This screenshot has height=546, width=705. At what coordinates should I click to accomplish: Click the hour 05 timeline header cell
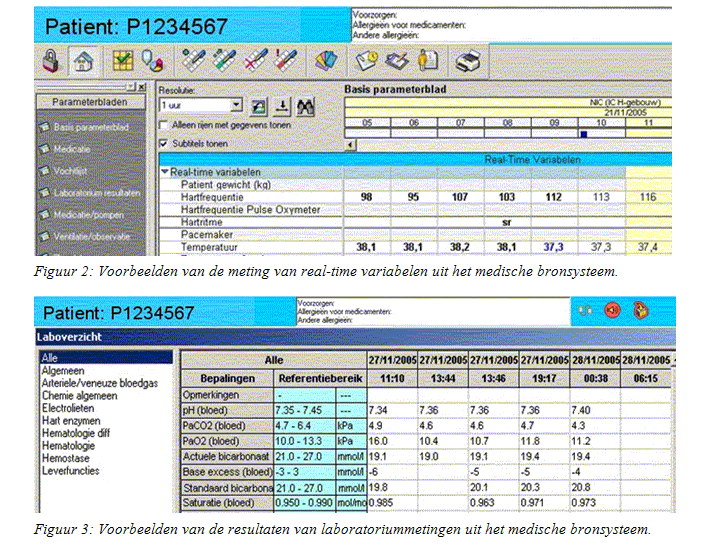[x=367, y=123]
